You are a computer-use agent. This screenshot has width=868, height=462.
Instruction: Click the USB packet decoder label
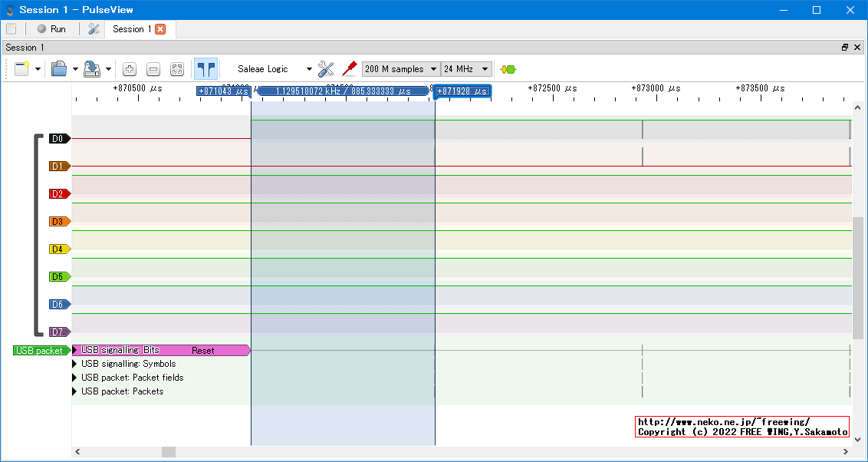[40, 351]
